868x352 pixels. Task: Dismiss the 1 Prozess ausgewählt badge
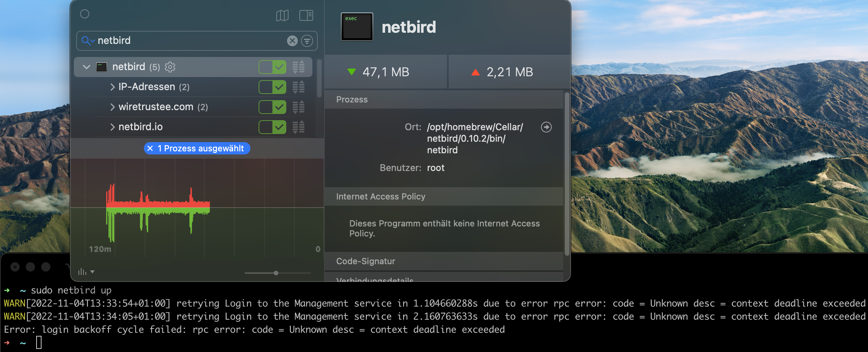(x=150, y=148)
